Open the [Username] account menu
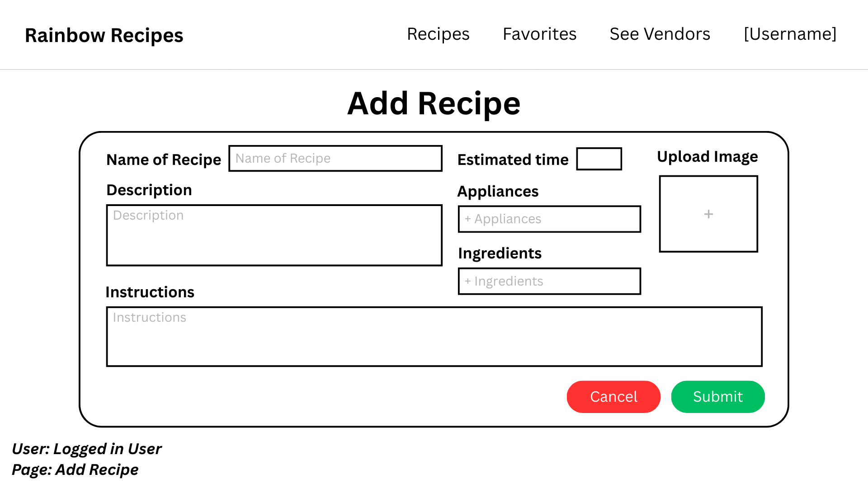The width and height of the screenshot is (868, 488). tap(790, 34)
